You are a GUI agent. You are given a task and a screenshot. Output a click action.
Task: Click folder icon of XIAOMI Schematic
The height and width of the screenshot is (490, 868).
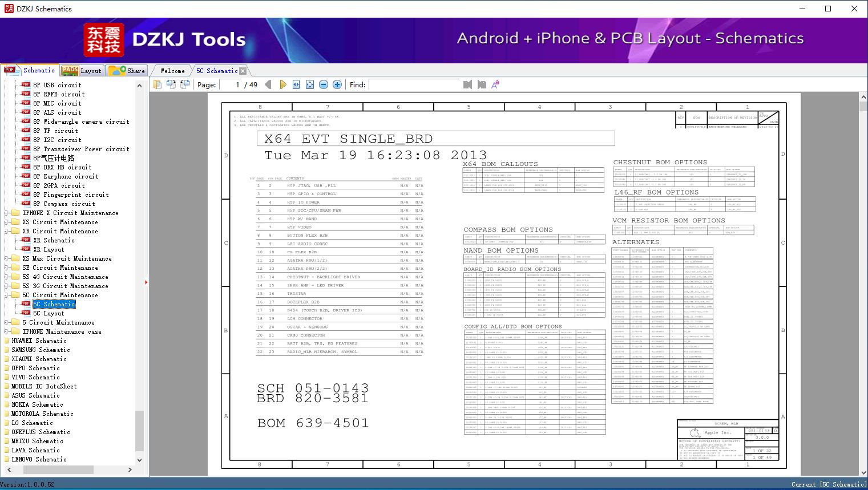point(6,359)
